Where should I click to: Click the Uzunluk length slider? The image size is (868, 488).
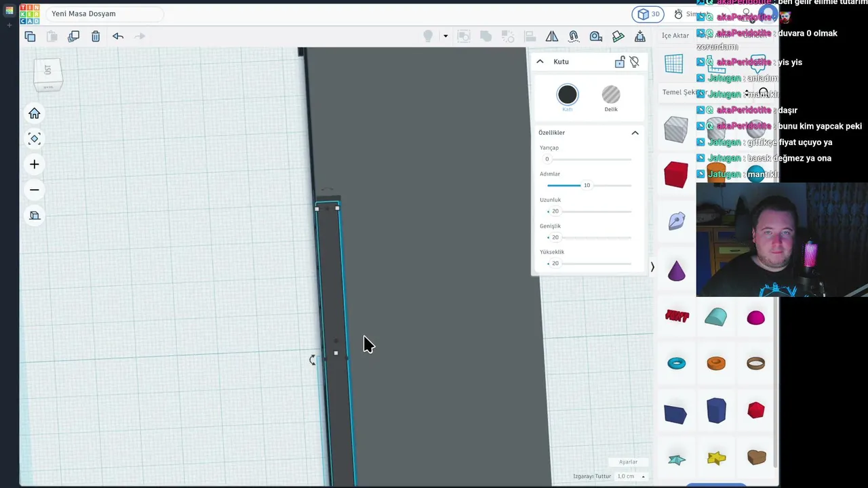tap(589, 211)
